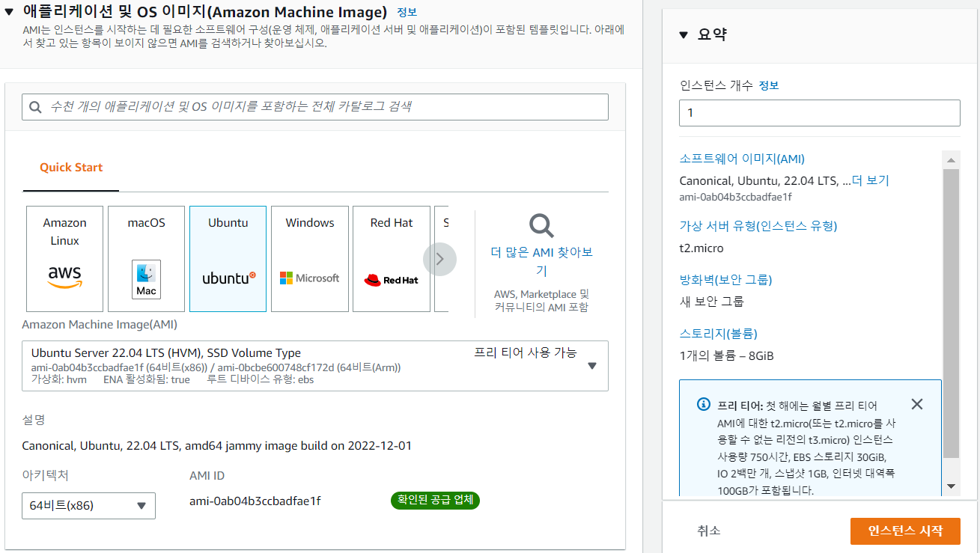Open the 가상 서버 유형(인스턴스 유형) link
This screenshot has width=980, height=553.
[758, 226]
